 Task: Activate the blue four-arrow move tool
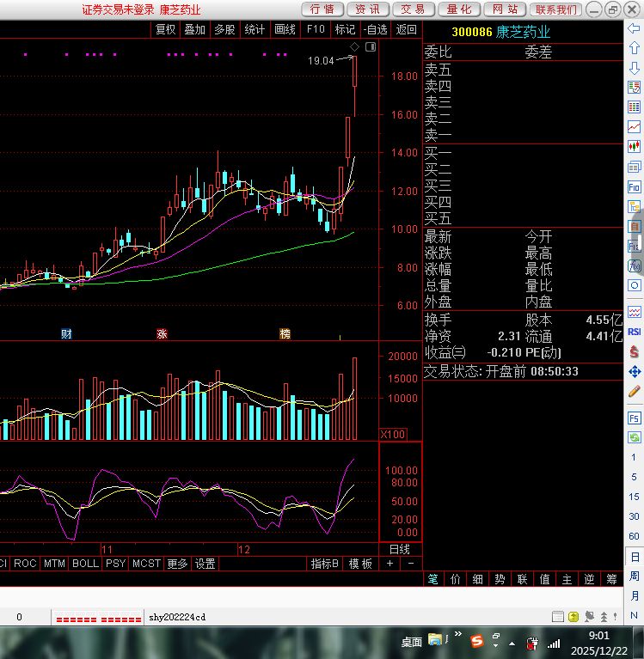tap(634, 371)
